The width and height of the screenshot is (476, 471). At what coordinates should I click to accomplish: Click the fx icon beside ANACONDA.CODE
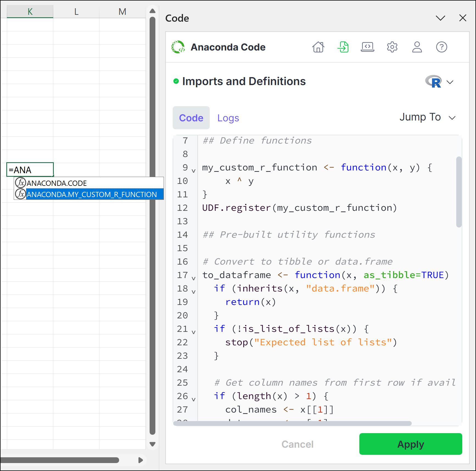click(x=21, y=183)
